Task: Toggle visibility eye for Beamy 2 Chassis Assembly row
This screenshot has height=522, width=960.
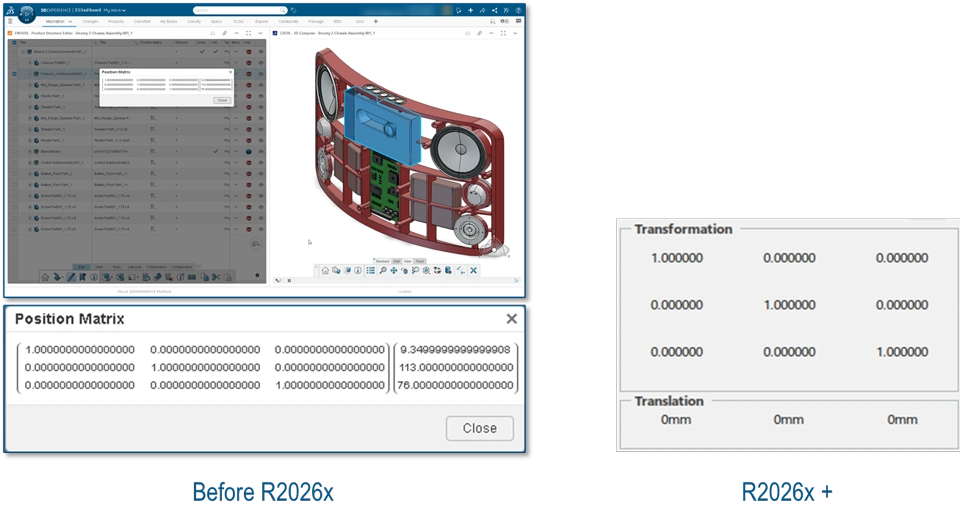Action: 261,51
